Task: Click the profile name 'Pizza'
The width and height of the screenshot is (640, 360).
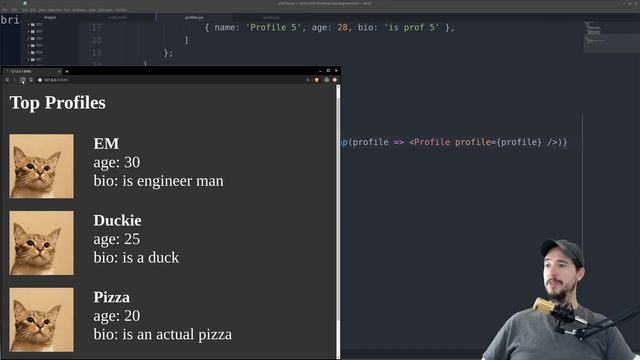Action: [112, 297]
